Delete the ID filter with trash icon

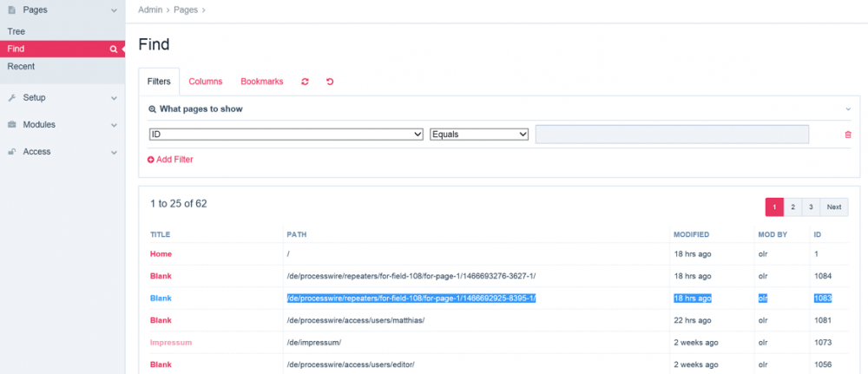click(847, 135)
